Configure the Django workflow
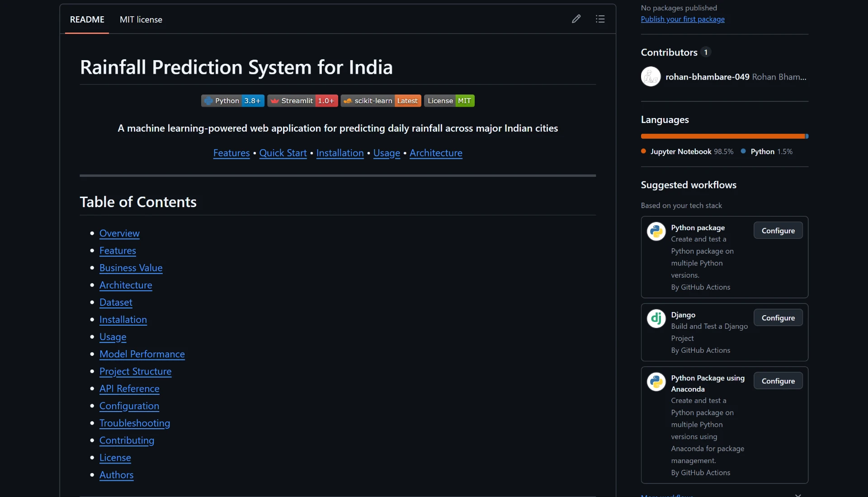The image size is (868, 497). point(778,318)
